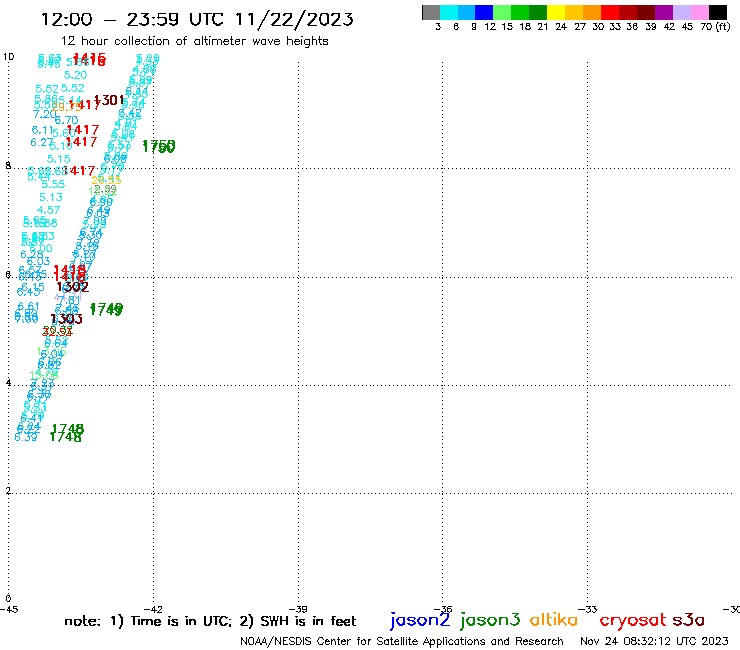The height and width of the screenshot is (650, 740).
Task: Click the dark red '1301' time label
Action: (109, 100)
